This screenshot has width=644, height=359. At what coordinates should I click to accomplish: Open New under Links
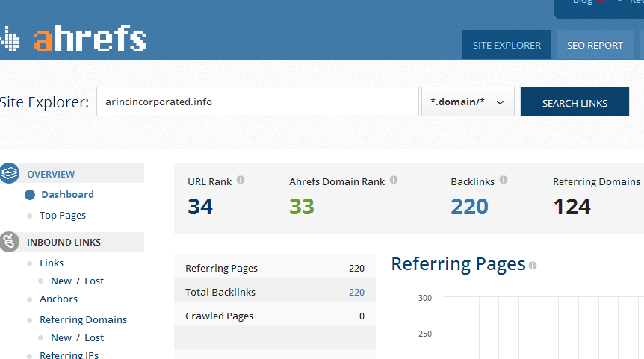coord(61,281)
